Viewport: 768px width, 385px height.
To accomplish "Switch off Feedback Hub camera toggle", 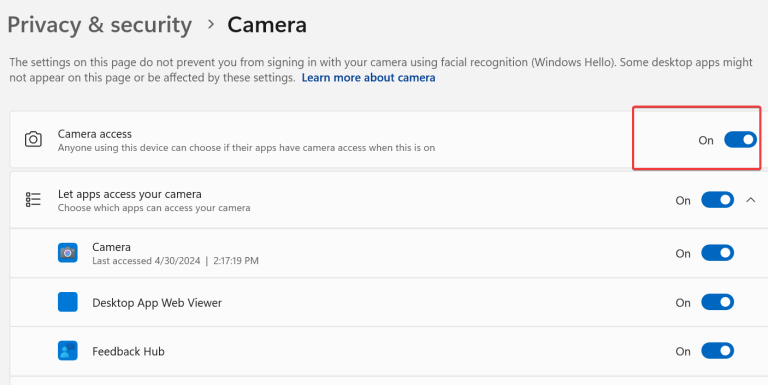I will [x=718, y=351].
